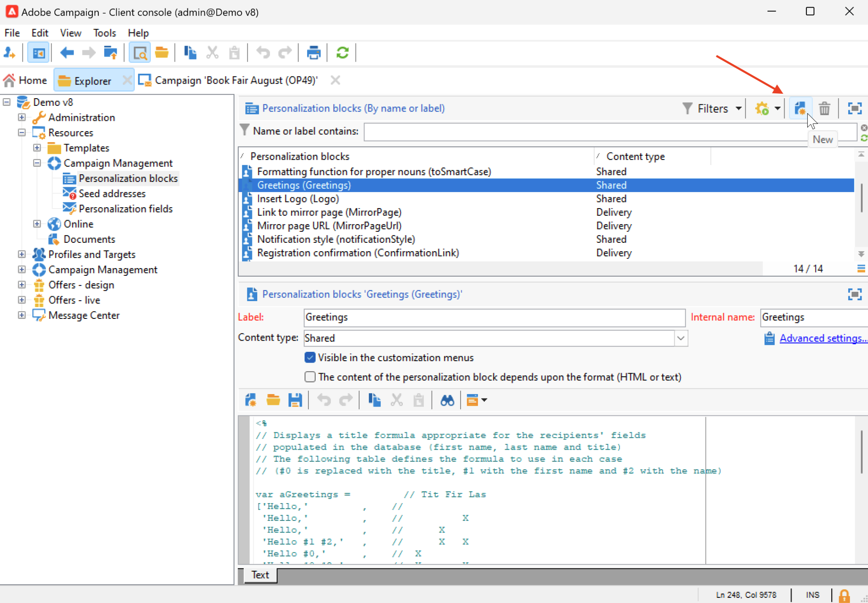
Task: Collapse the Resources tree node
Action: click(22, 132)
